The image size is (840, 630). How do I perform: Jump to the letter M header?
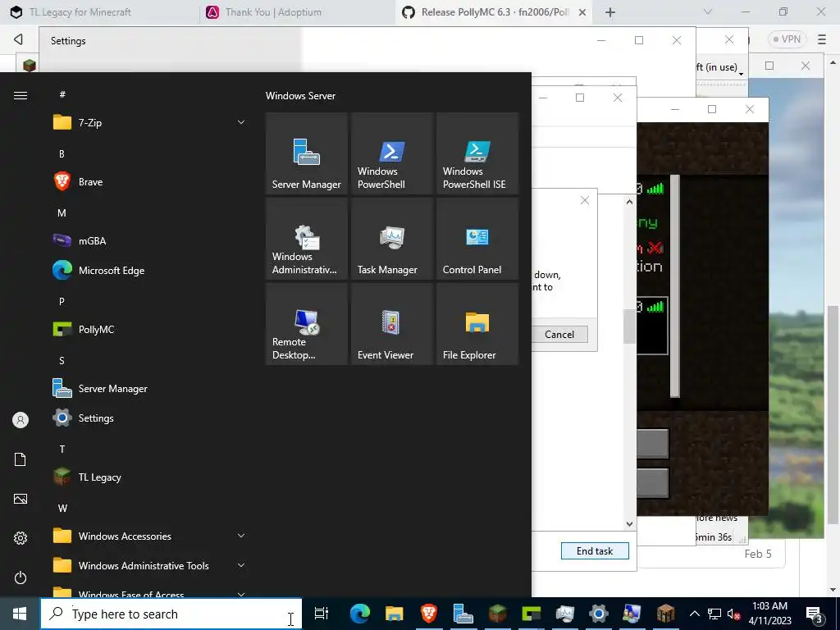(62, 212)
